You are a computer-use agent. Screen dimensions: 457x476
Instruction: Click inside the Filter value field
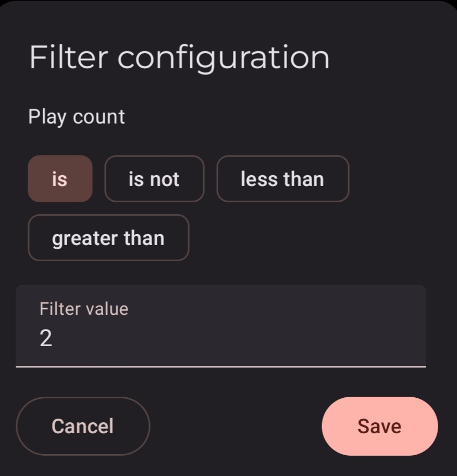221,326
